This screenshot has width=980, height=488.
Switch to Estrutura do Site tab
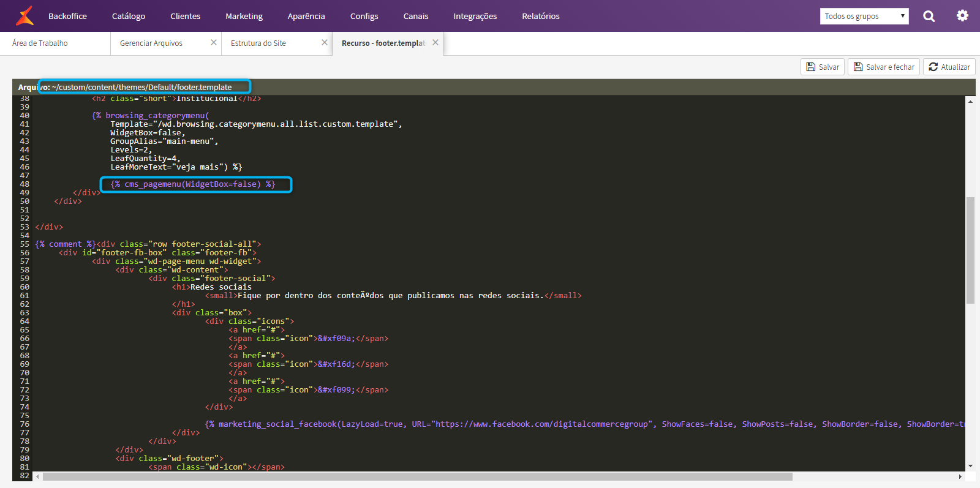(258, 43)
